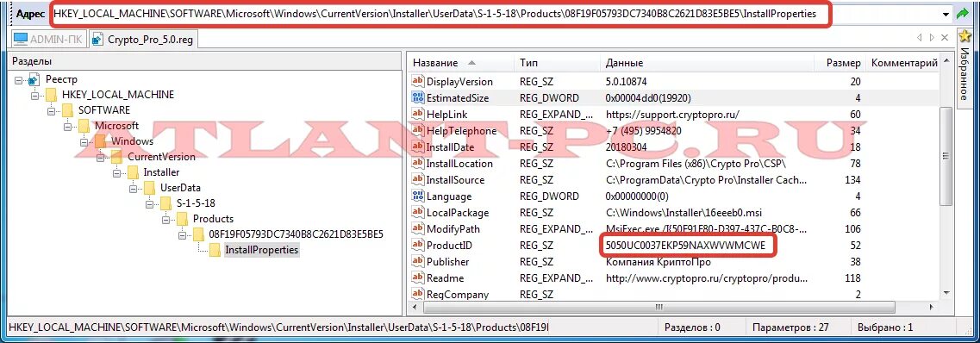
Task: Click the LocalPackage value icon
Action: (417, 212)
